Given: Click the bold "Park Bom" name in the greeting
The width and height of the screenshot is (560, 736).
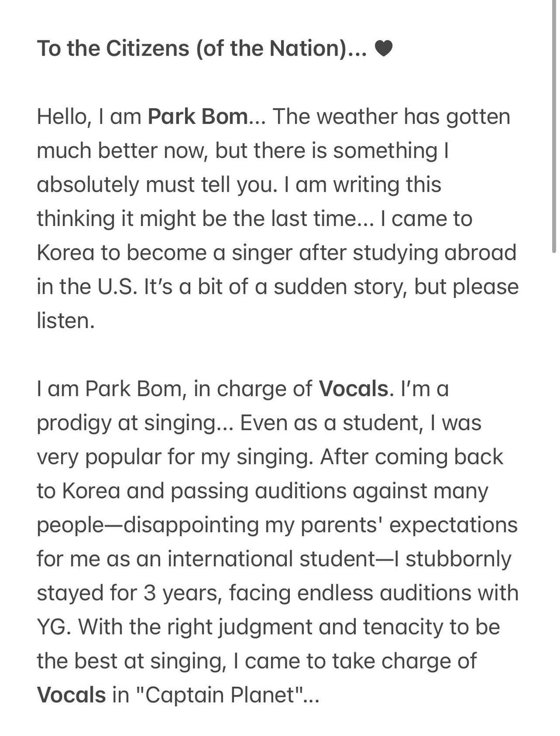Looking at the screenshot, I should [198, 116].
